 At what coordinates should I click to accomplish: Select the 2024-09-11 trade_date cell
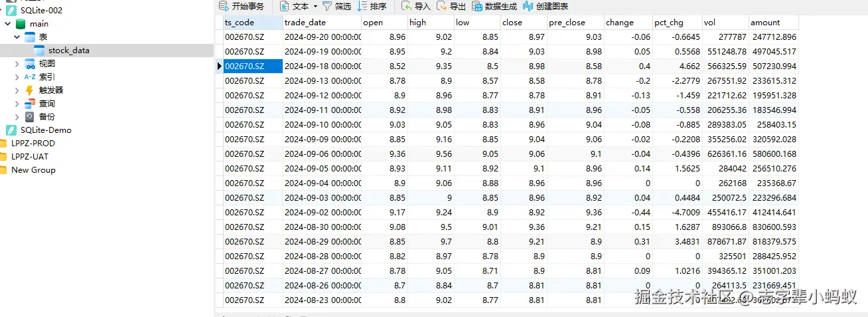(x=323, y=110)
